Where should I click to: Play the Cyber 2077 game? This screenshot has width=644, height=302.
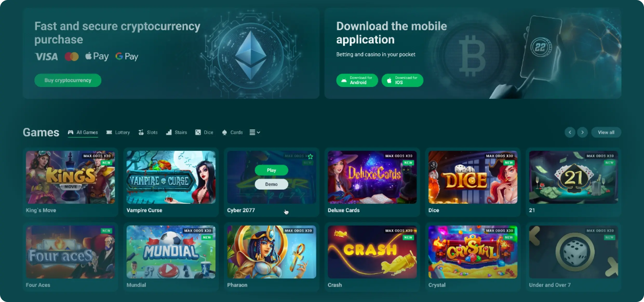pyautogui.click(x=271, y=170)
